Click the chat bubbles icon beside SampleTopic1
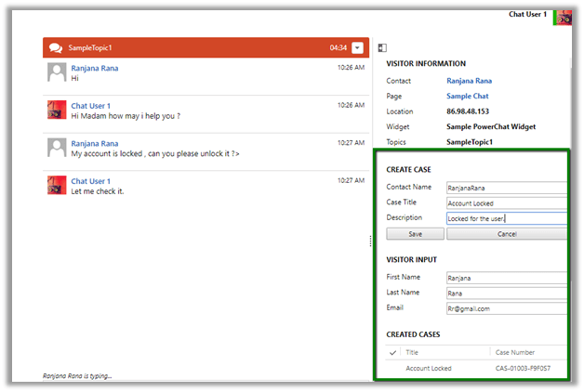This screenshot has width=584, height=392. pos(56,47)
